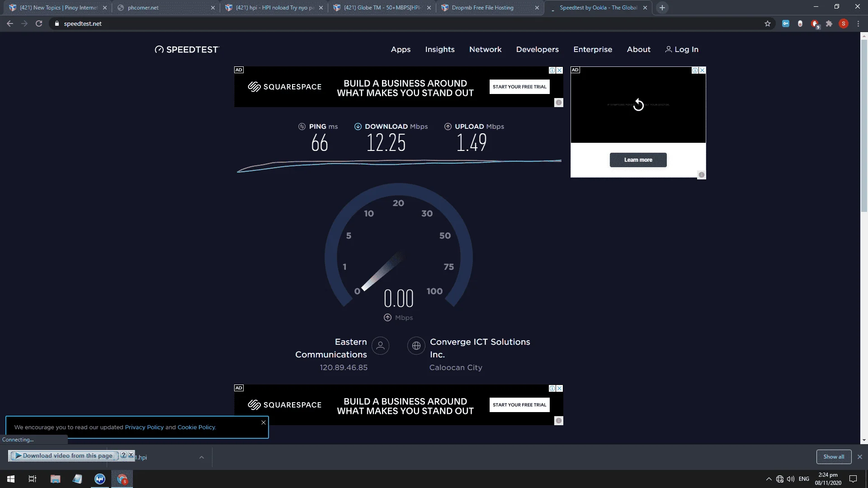The width and height of the screenshot is (868, 488).
Task: Click the download result 12.25
Action: tap(386, 143)
